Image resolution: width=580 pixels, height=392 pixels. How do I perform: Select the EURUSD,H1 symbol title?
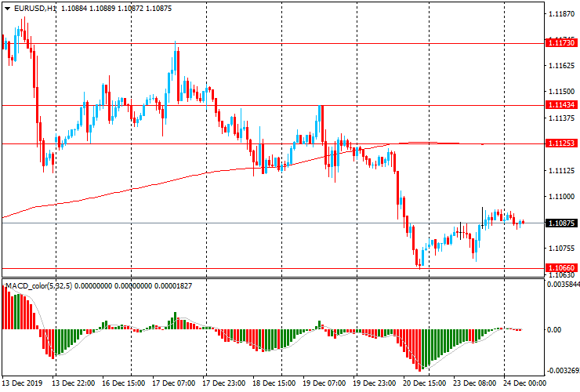coord(34,9)
